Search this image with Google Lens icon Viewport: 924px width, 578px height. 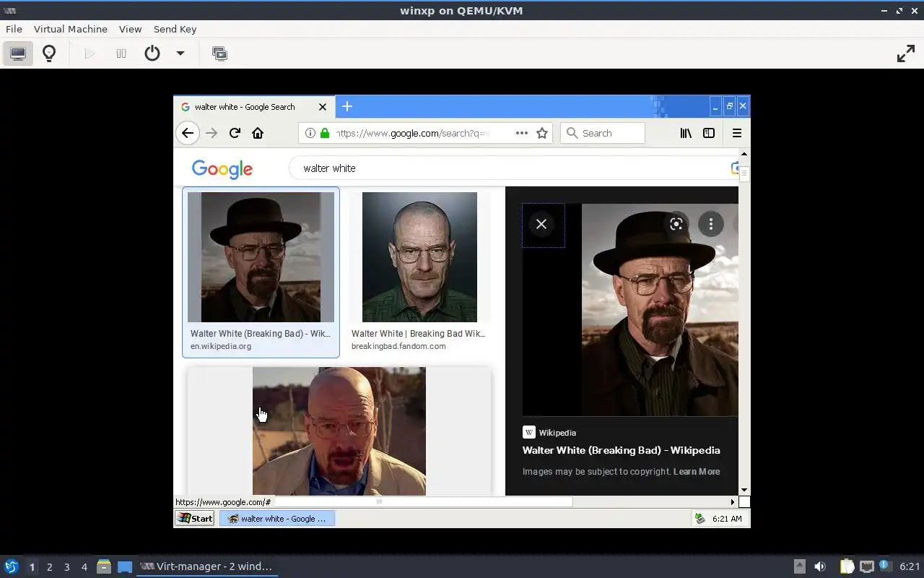coord(676,224)
